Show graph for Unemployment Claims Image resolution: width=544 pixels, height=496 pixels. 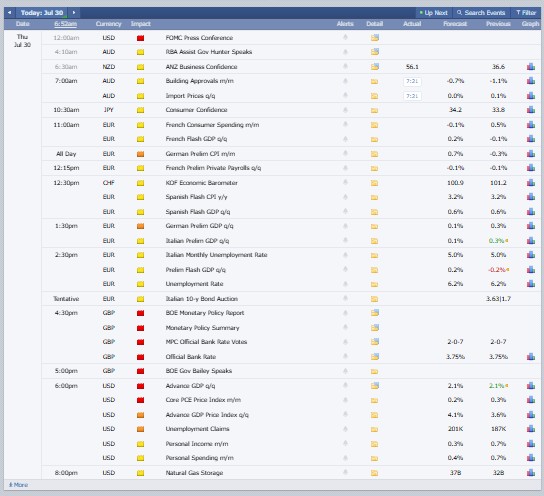pyautogui.click(x=530, y=429)
